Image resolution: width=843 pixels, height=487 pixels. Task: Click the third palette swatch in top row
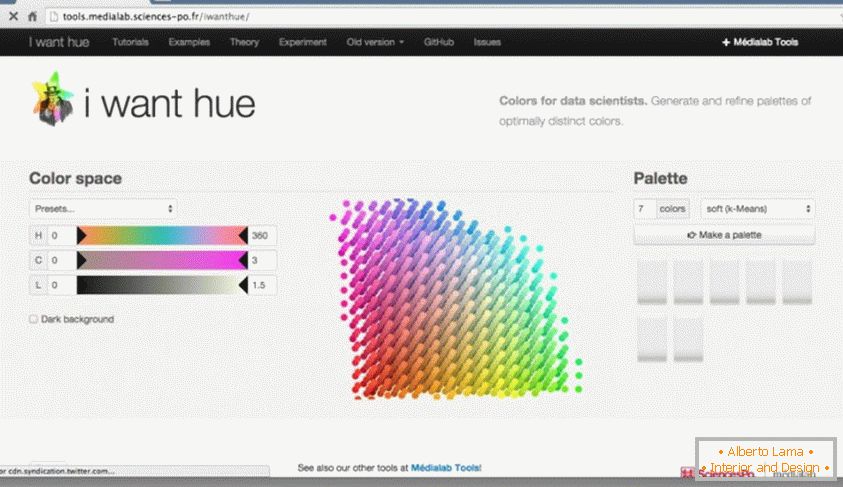[725, 282]
